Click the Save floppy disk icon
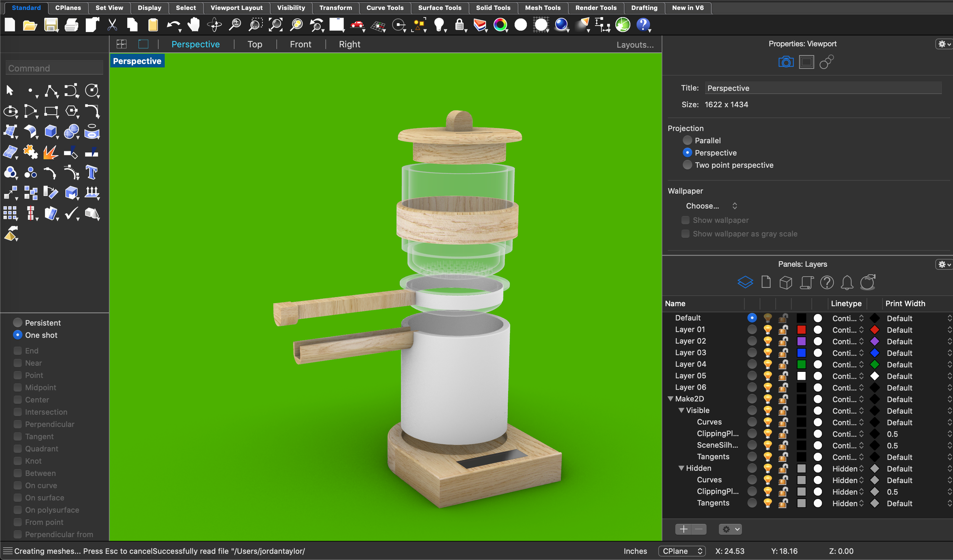953x560 pixels. pos(51,25)
